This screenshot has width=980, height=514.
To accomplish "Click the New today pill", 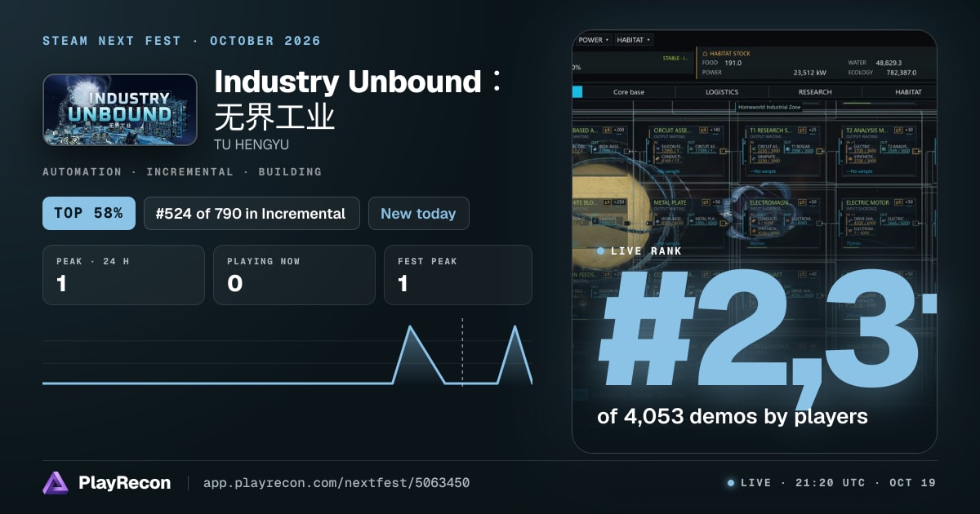I will pos(419,213).
